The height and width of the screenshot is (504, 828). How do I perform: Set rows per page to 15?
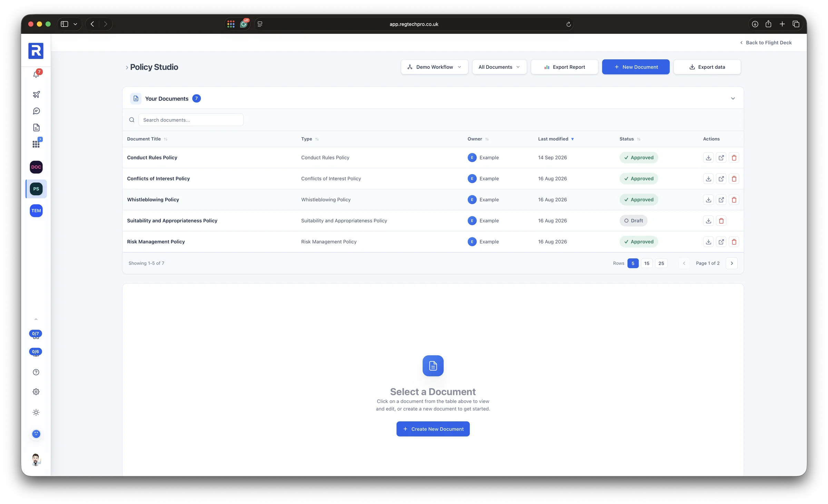point(647,263)
